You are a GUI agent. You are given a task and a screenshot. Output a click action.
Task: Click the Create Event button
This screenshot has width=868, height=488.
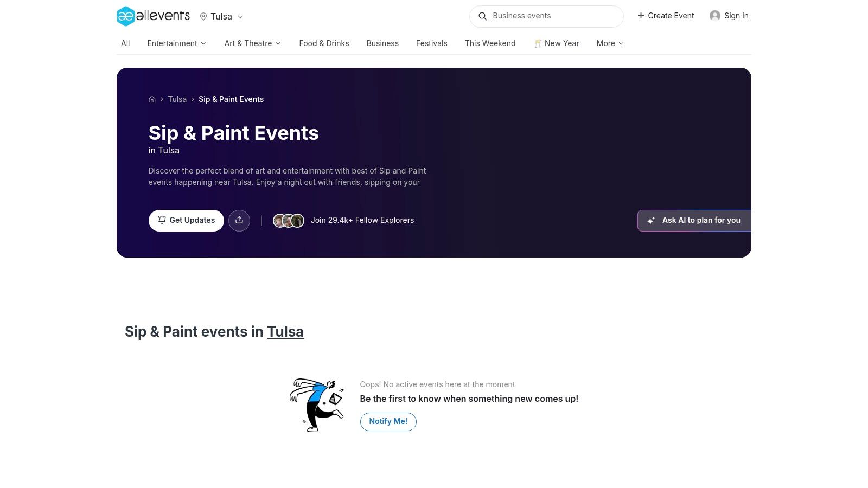666,16
